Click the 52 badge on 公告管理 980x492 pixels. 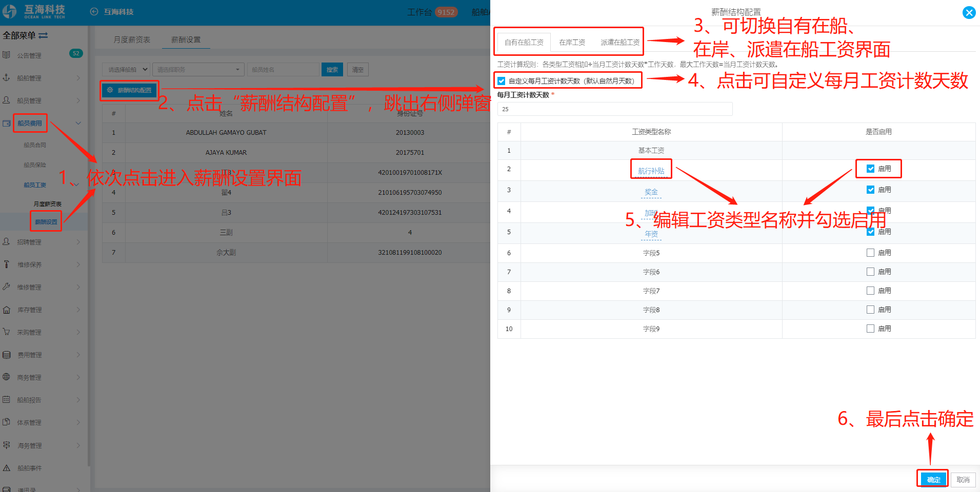(76, 53)
